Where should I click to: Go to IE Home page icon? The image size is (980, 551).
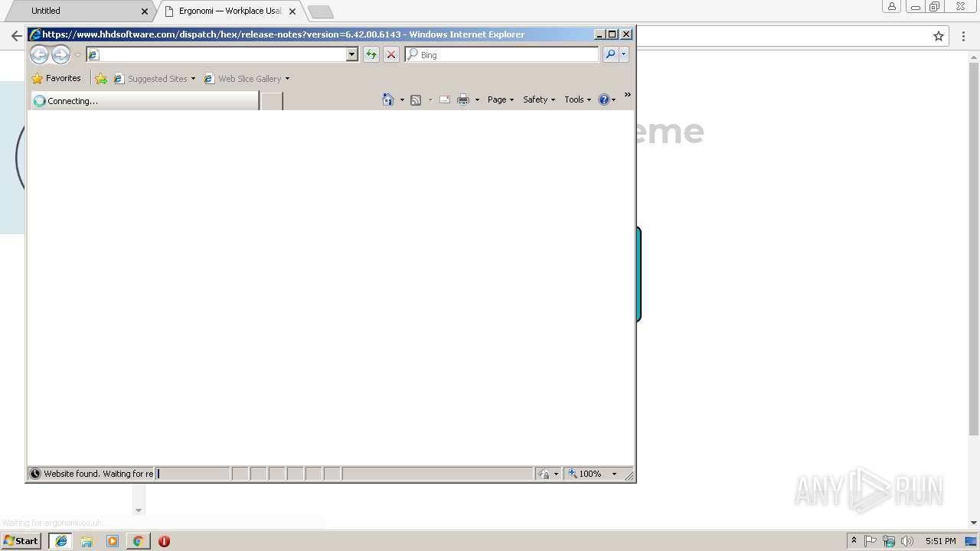(x=388, y=99)
